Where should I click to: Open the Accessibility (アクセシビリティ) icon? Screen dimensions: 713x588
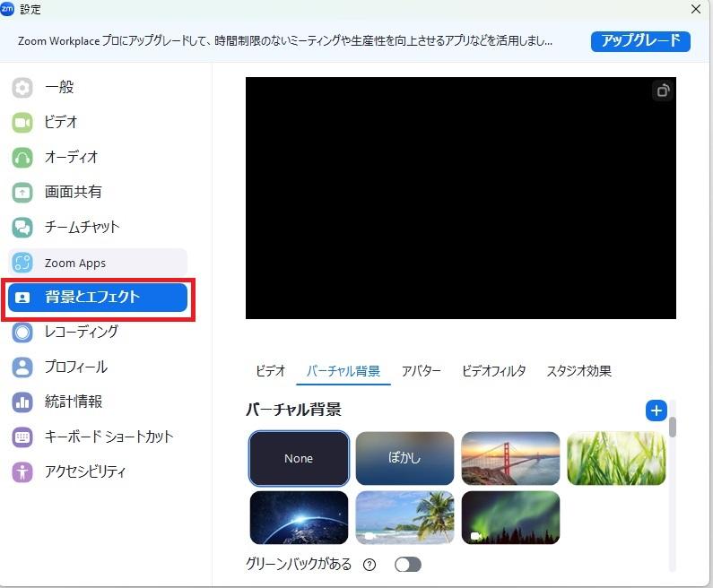click(22, 472)
